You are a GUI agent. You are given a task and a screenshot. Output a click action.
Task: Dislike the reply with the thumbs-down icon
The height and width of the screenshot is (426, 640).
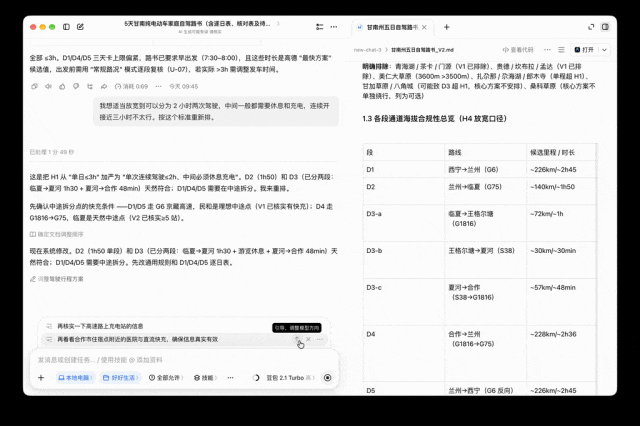[76, 87]
